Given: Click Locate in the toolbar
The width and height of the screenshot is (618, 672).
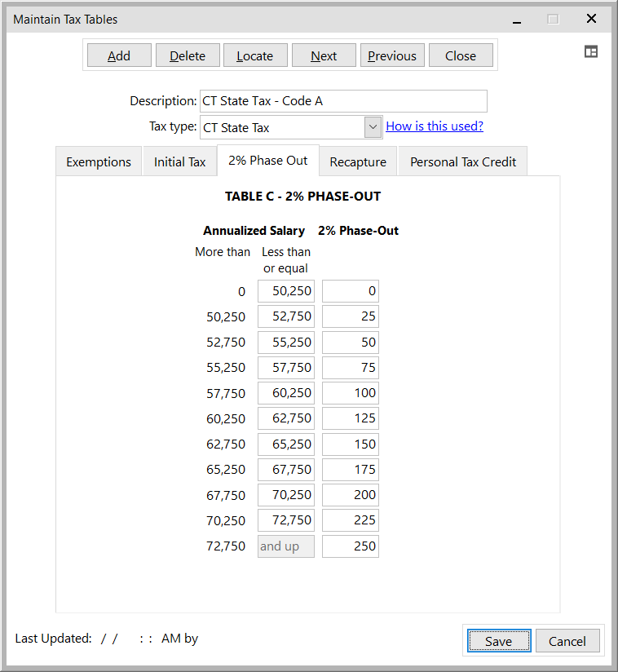Looking at the screenshot, I should [254, 55].
